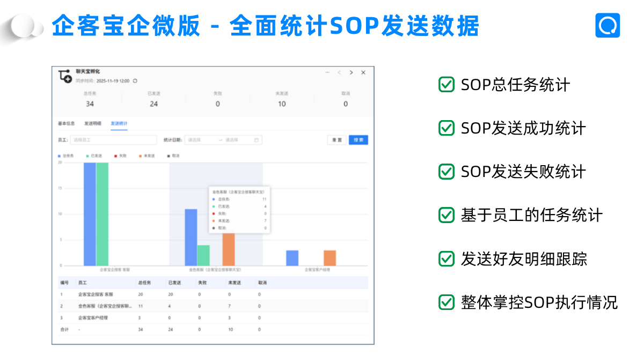The image size is (644, 362).
Task: Click the refresh icon beside sync time
Action: point(135,81)
